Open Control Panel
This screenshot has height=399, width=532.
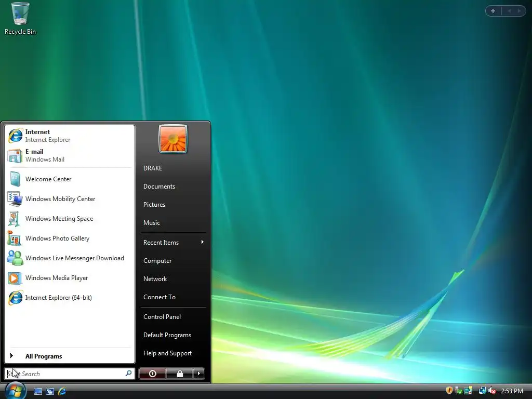coord(173,317)
